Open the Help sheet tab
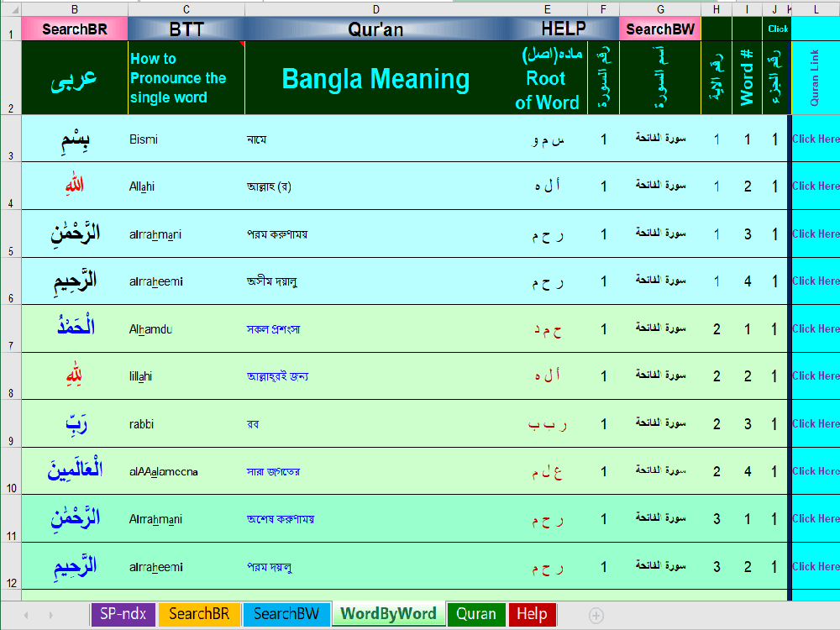The height and width of the screenshot is (630, 840). tap(532, 614)
